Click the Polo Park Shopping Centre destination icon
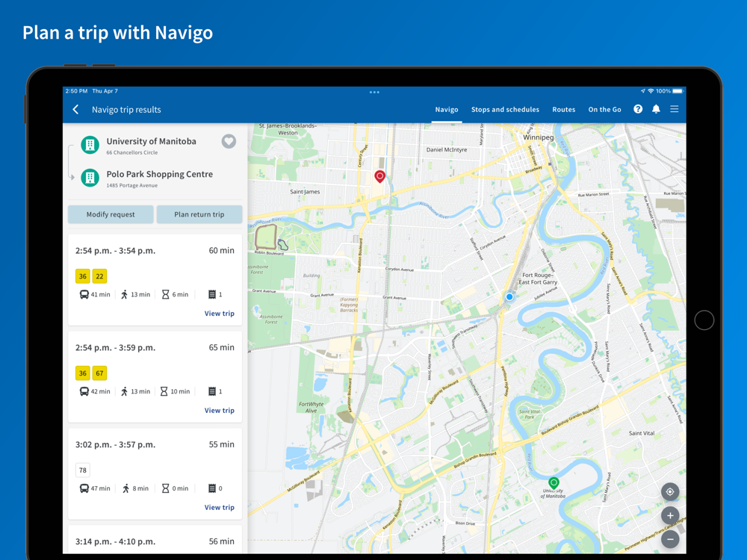Screen dimensions: 747x560 point(90,178)
